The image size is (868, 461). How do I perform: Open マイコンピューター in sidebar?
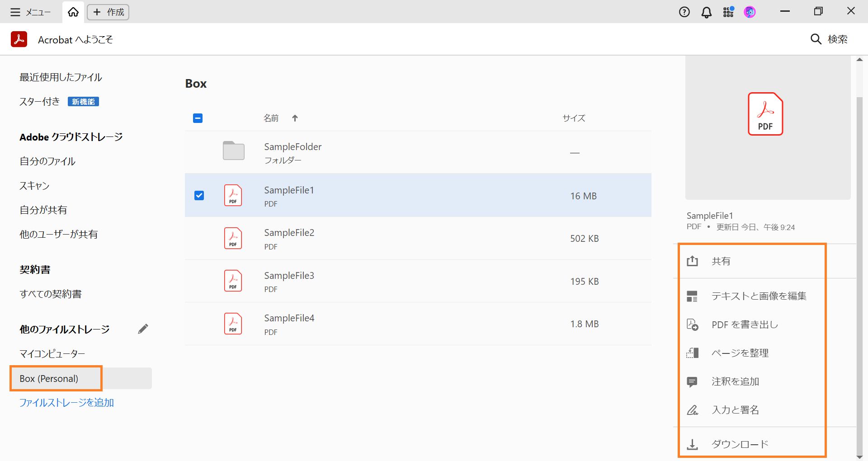tap(52, 354)
